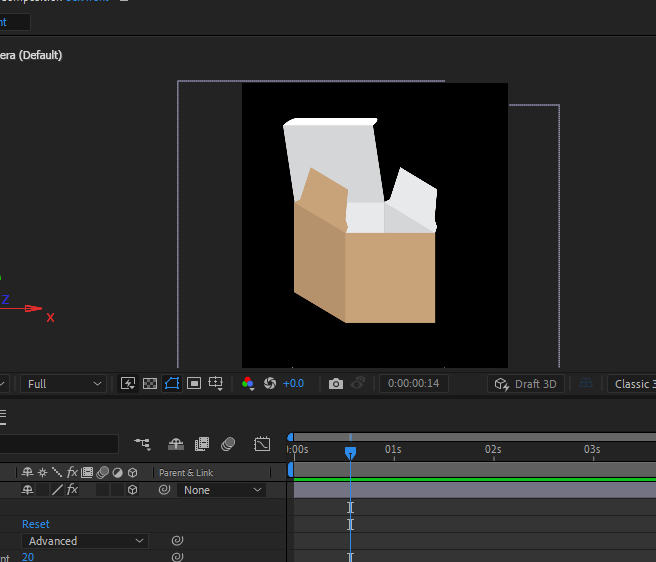The image size is (656, 562).
Task: Toggle the layer's Quality switch
Action: coord(57,490)
